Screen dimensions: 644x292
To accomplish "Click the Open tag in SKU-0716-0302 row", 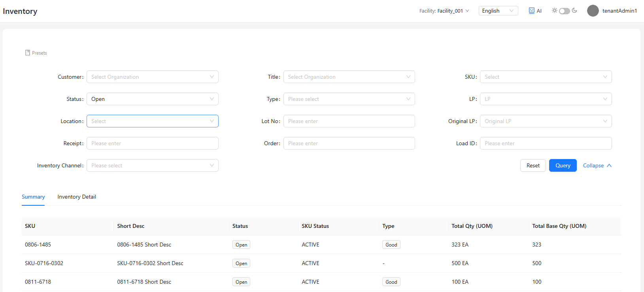I will coord(241,263).
